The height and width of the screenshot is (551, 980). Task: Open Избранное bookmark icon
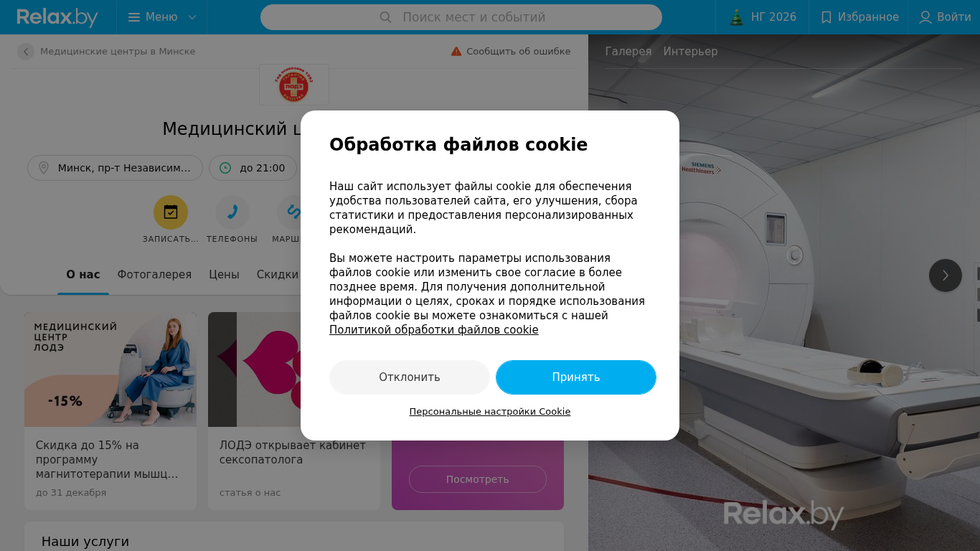click(826, 17)
